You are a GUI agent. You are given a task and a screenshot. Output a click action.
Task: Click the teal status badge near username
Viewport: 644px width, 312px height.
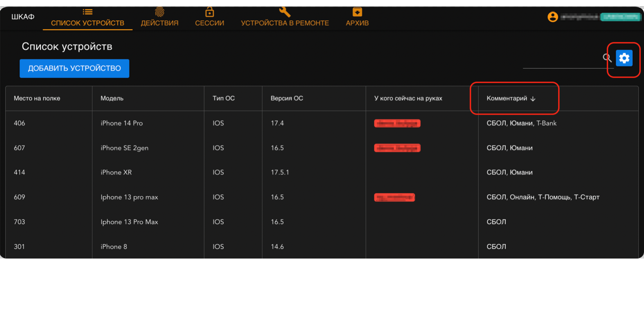620,17
